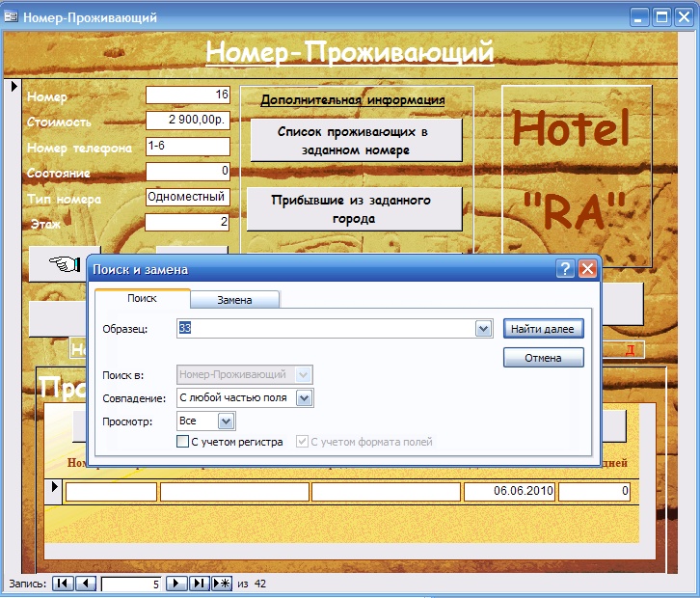The height and width of the screenshot is (598, 700).
Task: Maximize the Номер-Проживающий window
Action: [x=661, y=17]
